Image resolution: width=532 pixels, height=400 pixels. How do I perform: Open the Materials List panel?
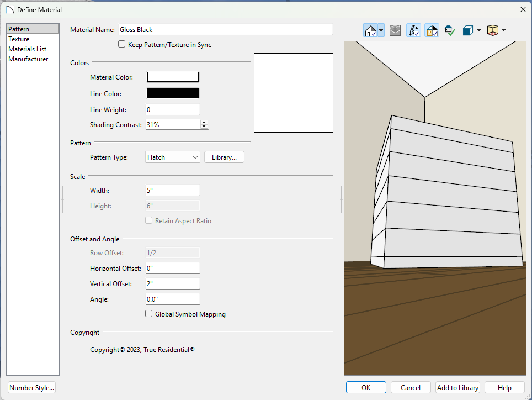click(x=27, y=49)
